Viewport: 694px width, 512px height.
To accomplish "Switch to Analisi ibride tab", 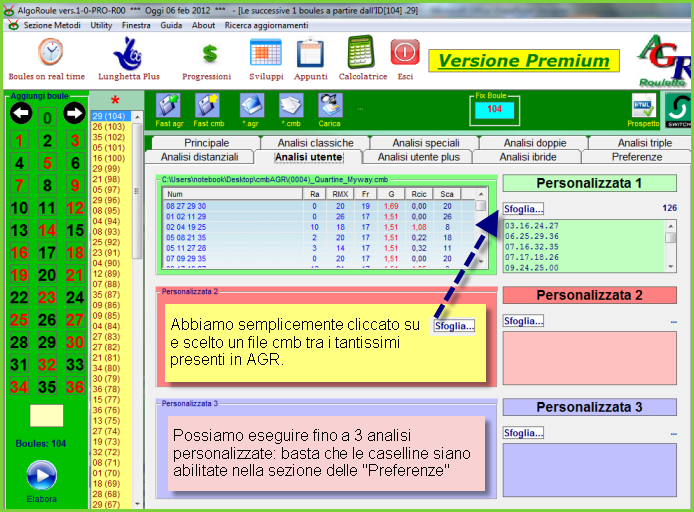I will (528, 157).
